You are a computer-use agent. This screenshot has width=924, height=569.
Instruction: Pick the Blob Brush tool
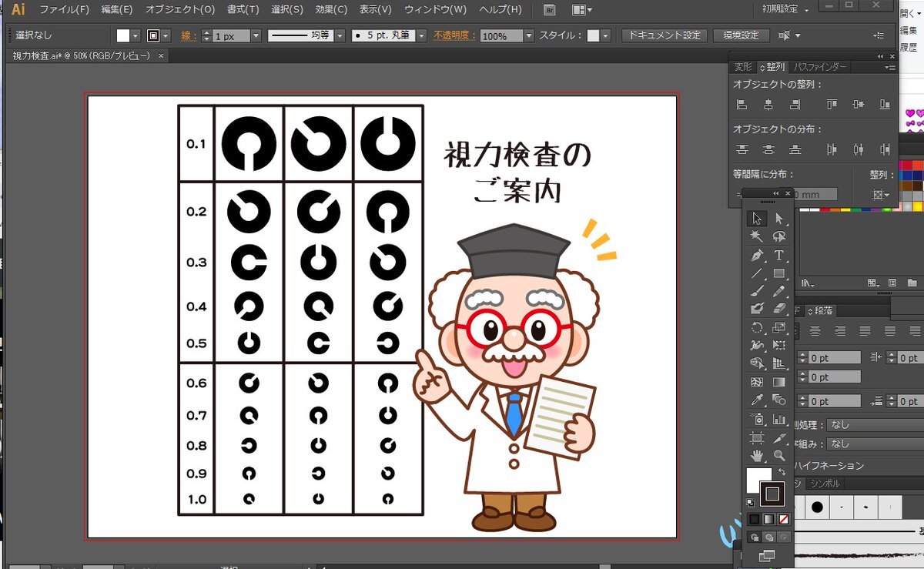[x=758, y=309]
